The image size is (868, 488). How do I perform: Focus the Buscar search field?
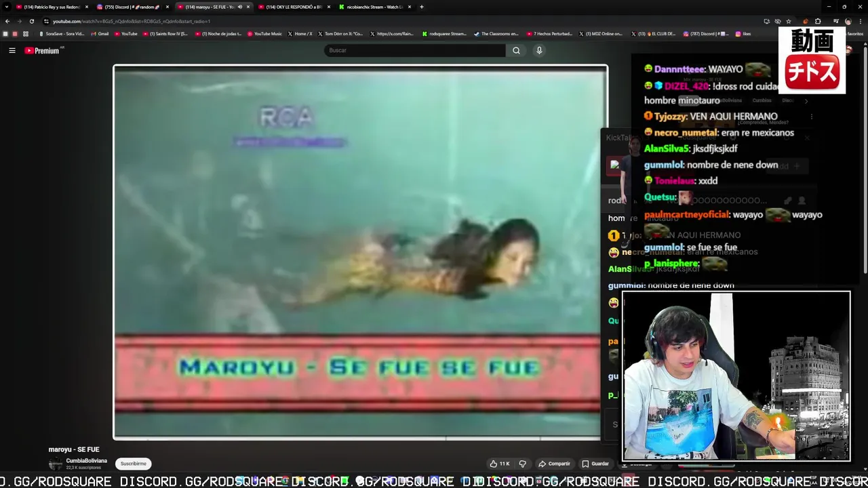click(415, 50)
